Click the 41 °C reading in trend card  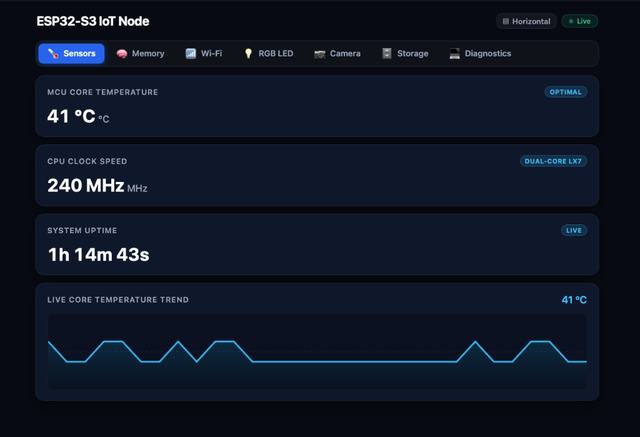[574, 300]
